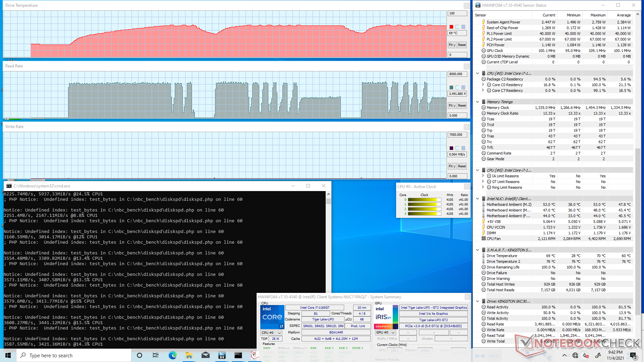Open the notification center icon
The height and width of the screenshot is (362, 644).
coord(633,355)
